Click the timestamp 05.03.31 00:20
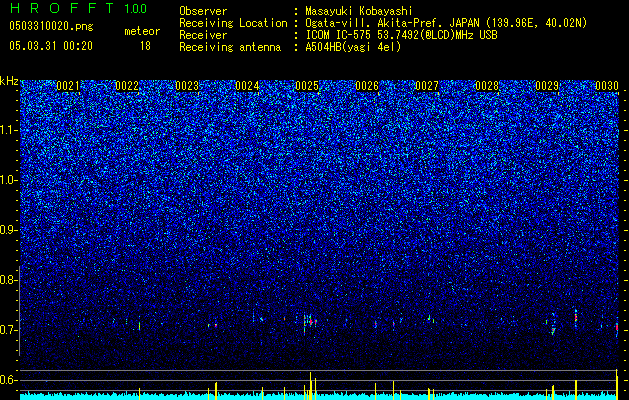 51,46
